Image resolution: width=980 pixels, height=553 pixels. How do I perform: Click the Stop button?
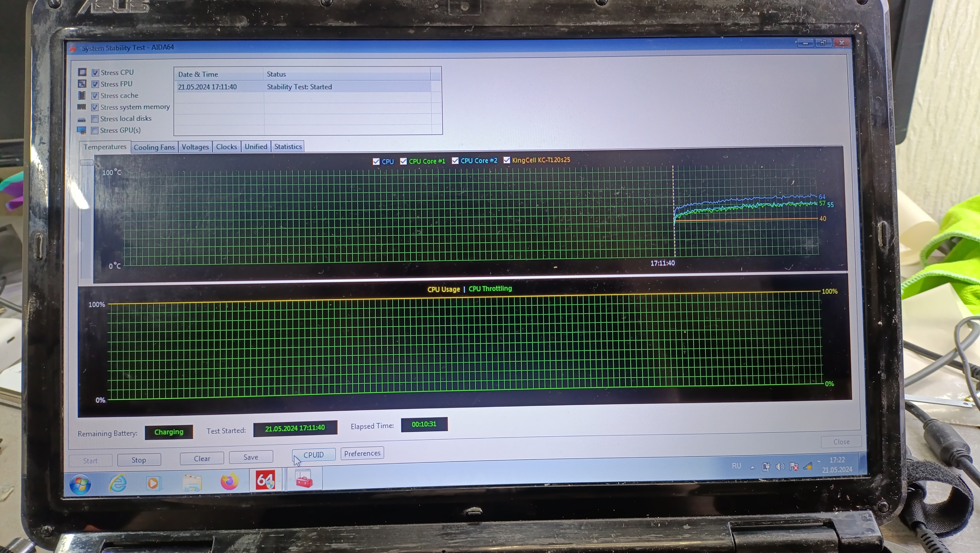139,460
